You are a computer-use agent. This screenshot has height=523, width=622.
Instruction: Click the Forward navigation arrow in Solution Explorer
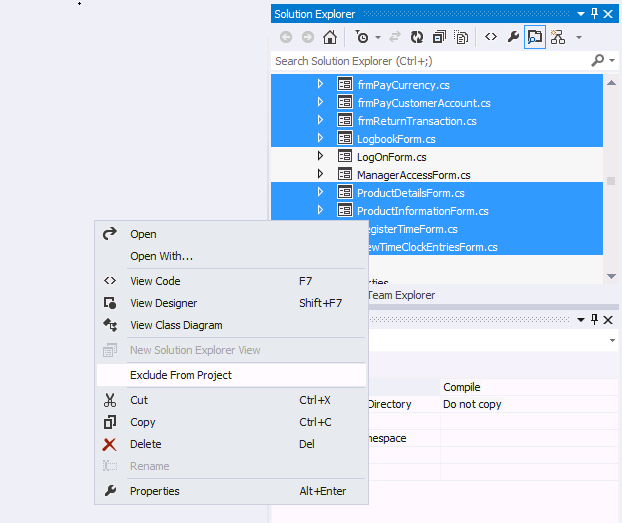pyautogui.click(x=308, y=37)
